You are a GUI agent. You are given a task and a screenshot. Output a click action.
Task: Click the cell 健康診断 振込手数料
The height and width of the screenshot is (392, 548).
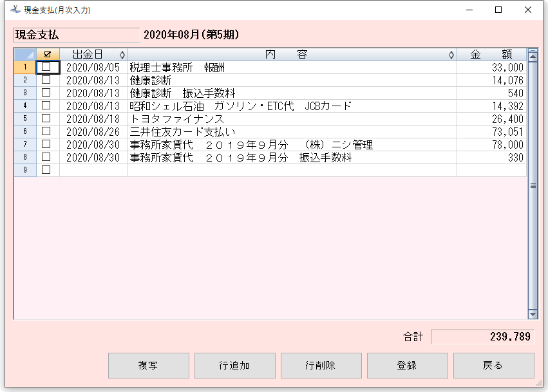(292, 93)
